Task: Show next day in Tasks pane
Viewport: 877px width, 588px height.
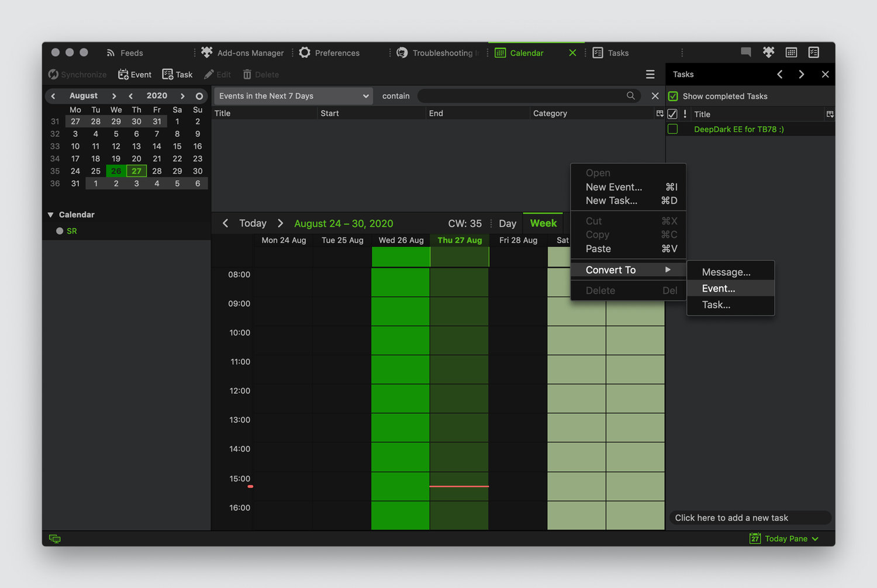Action: (802, 74)
